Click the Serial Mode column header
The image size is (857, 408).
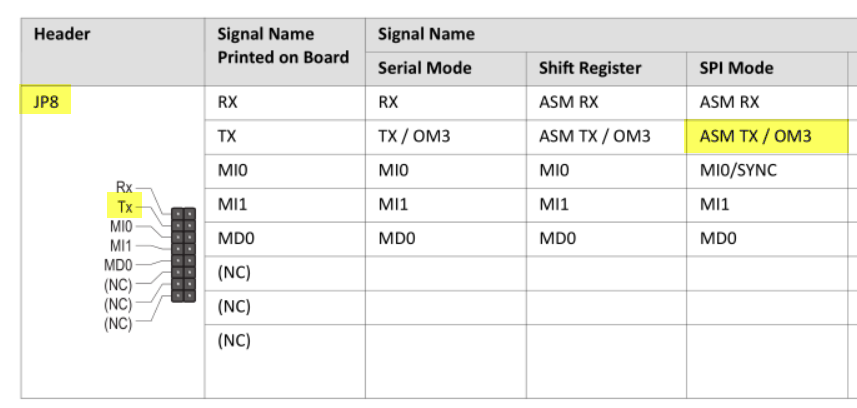425,68
